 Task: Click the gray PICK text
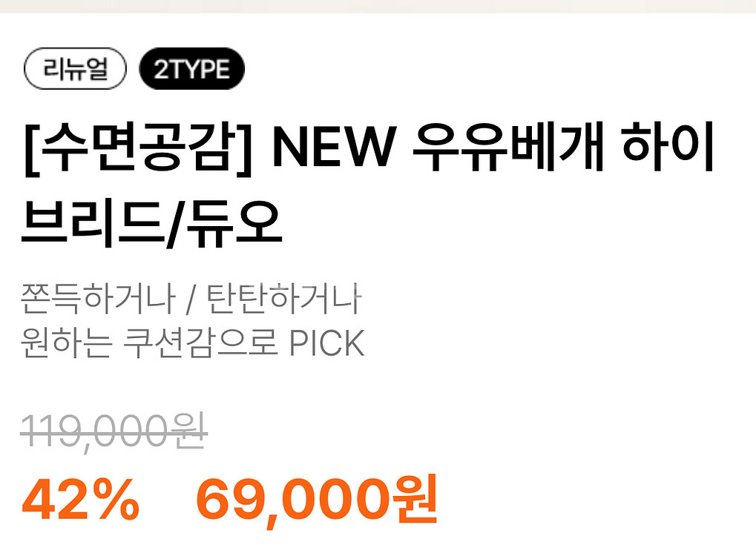point(327,343)
